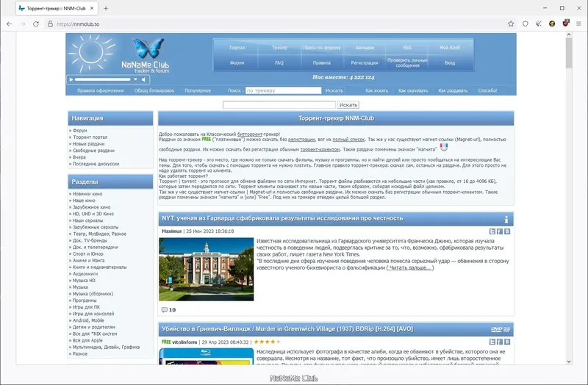This screenshot has height=385, width=588.
Task: Bookmark this page with the star icon
Action: coord(511,24)
